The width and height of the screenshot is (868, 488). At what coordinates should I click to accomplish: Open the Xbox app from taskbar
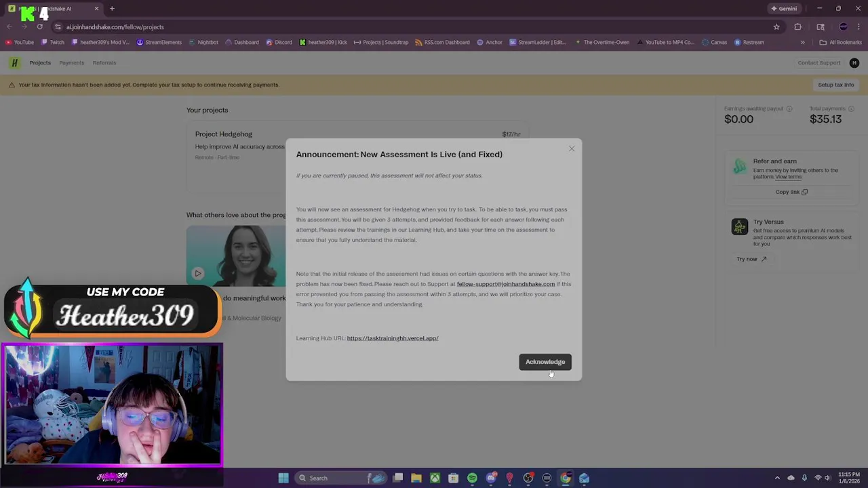click(x=435, y=478)
